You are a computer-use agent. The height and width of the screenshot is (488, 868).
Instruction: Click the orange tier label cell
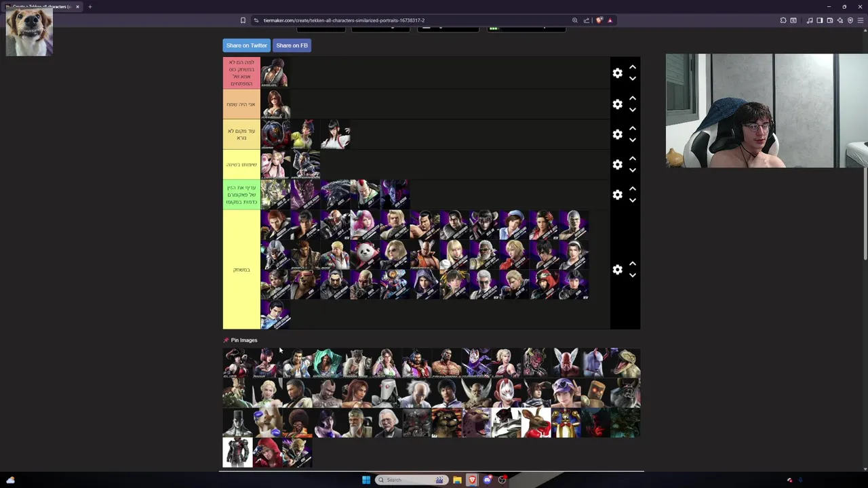coord(241,104)
